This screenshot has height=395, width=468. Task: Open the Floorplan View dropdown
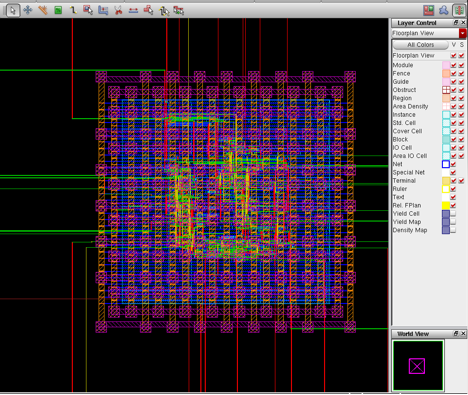pyautogui.click(x=462, y=33)
